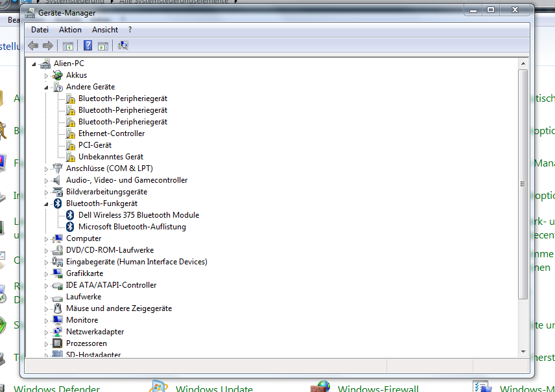The image size is (555, 392).
Task: Collapse the Andere Geräte category
Action: point(47,87)
